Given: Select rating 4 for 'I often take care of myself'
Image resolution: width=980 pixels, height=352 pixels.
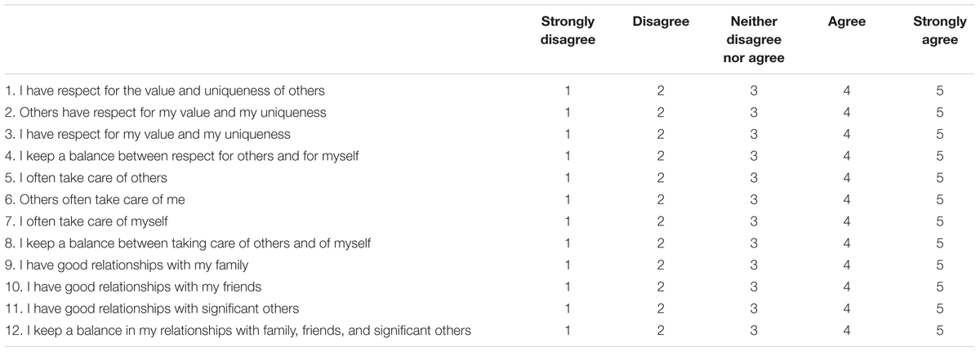Looking at the screenshot, I should click(x=847, y=221).
